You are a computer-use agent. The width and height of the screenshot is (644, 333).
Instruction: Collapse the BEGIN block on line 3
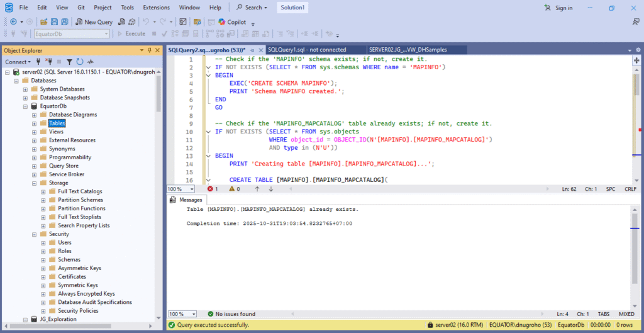coord(208,74)
